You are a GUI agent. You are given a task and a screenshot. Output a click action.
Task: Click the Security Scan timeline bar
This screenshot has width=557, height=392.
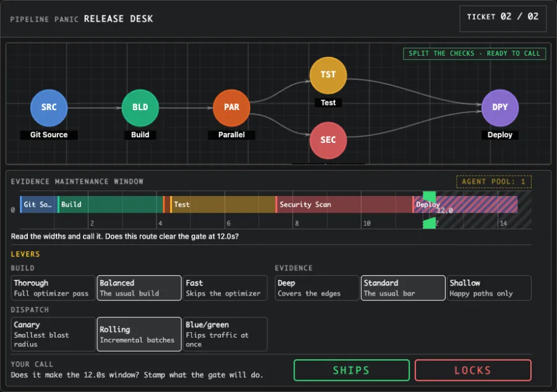click(344, 205)
